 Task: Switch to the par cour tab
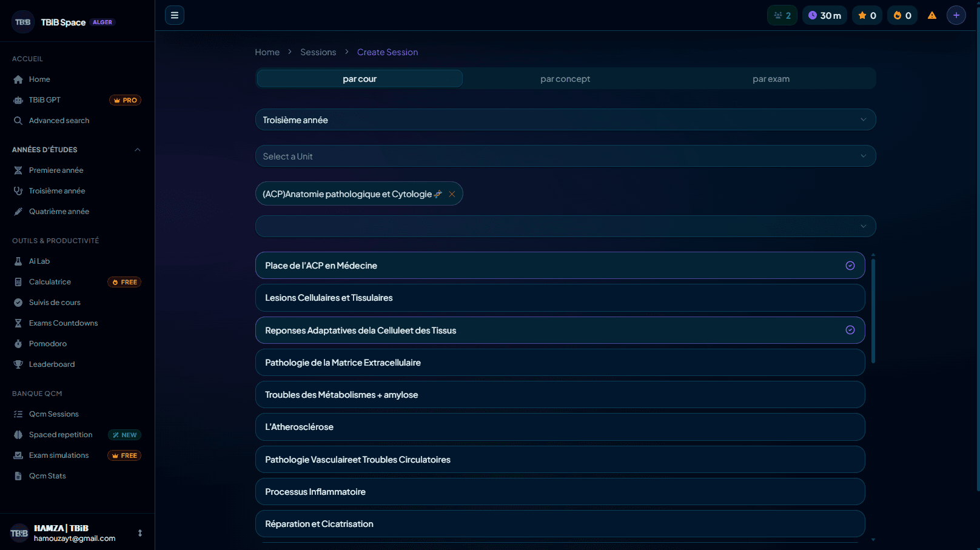pos(360,79)
